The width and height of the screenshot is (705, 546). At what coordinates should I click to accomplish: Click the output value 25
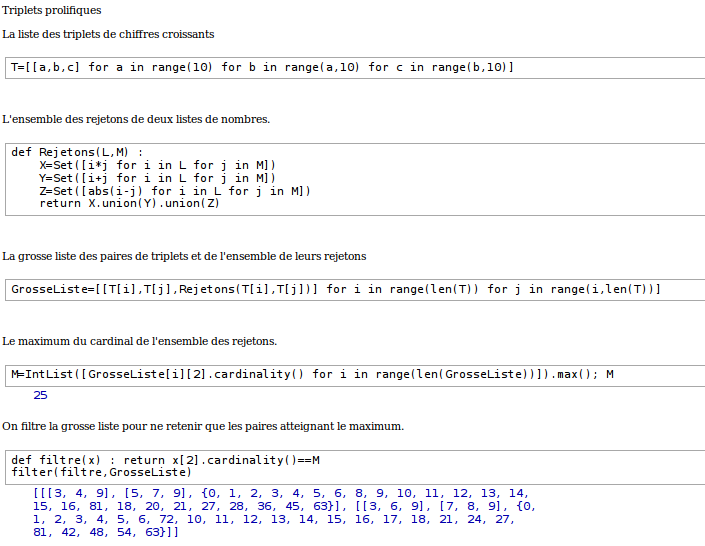pyautogui.click(x=40, y=395)
